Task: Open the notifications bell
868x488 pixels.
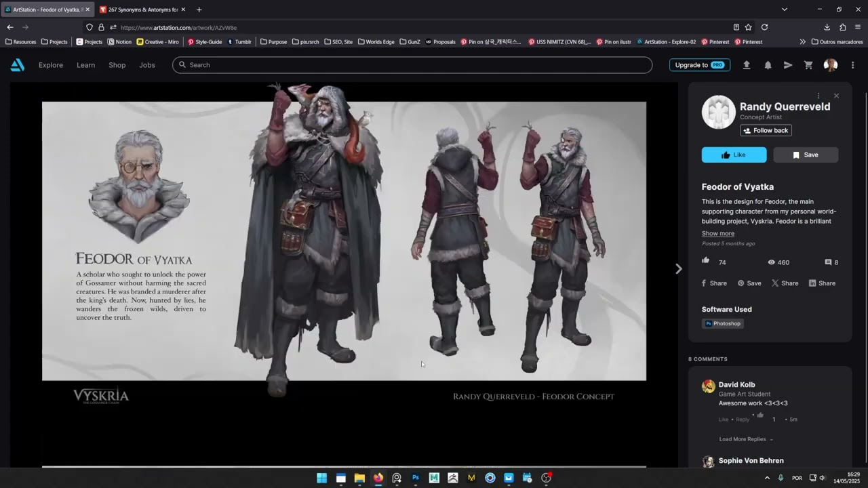Action: point(768,65)
